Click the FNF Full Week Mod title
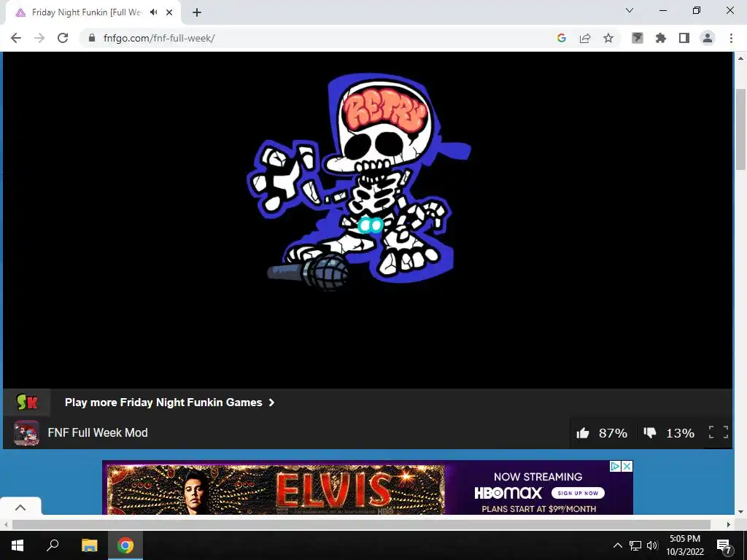 [x=98, y=433]
